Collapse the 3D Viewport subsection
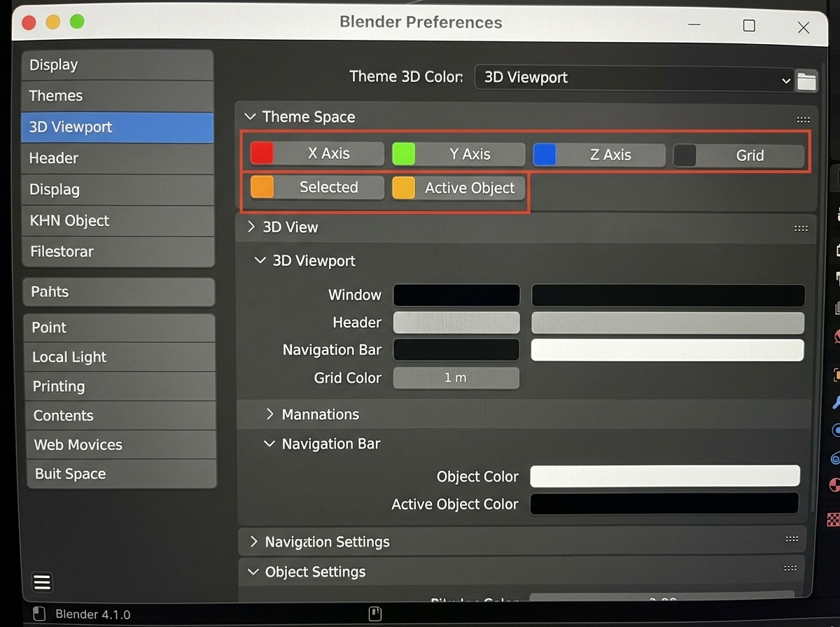This screenshot has width=840, height=627. (260, 260)
